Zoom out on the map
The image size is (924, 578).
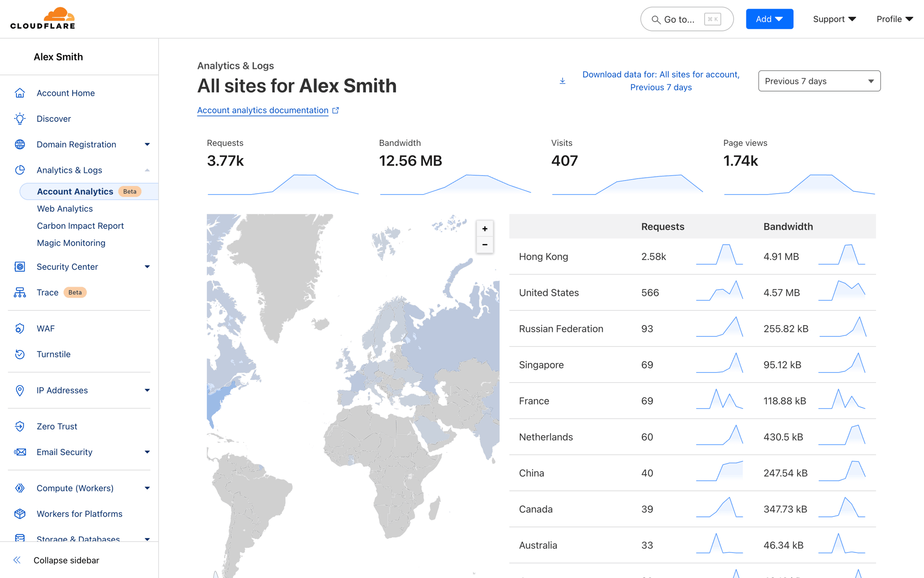coord(485,245)
